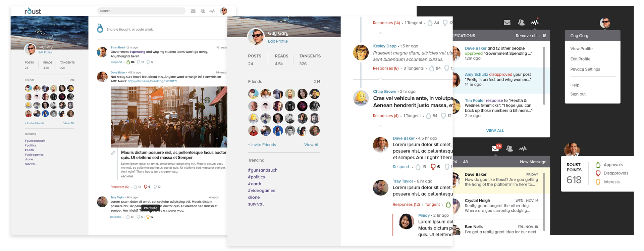Open Mindy's name link in the nested reply
The width and height of the screenshot is (644, 251).
[x=424, y=215]
